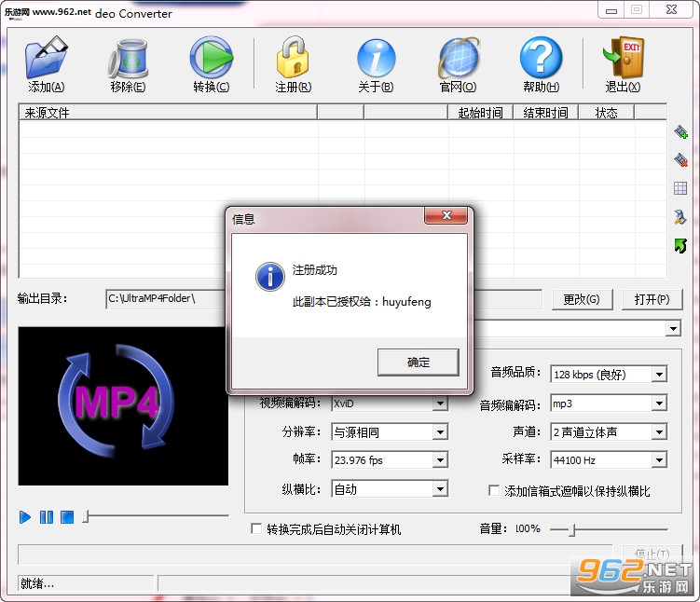Open the About (关于) info icon
Image resolution: width=700 pixels, height=602 pixels.
coord(376,58)
